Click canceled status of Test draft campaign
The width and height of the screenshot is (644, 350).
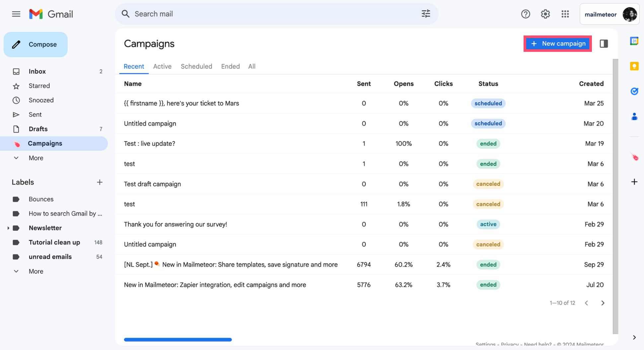(x=488, y=184)
